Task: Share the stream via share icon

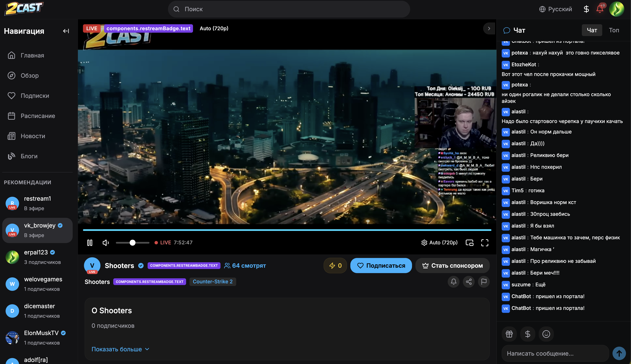Action: click(x=469, y=282)
